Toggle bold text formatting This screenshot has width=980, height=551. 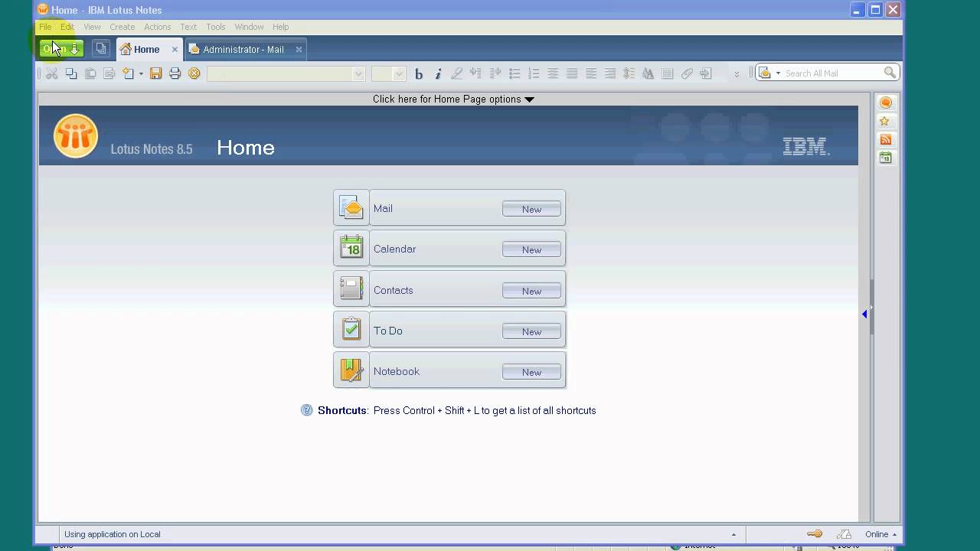419,73
